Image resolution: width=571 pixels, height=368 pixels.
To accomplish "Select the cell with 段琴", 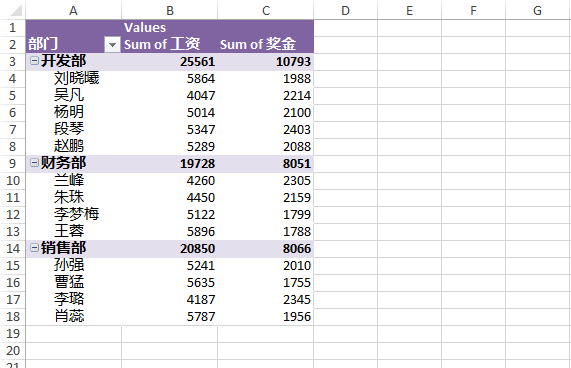I will pos(74,129).
